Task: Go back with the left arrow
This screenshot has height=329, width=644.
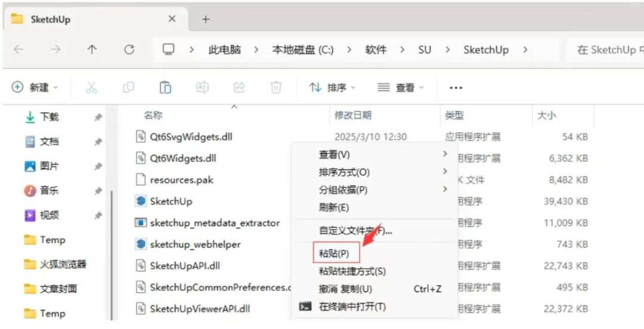Action: tap(18, 49)
